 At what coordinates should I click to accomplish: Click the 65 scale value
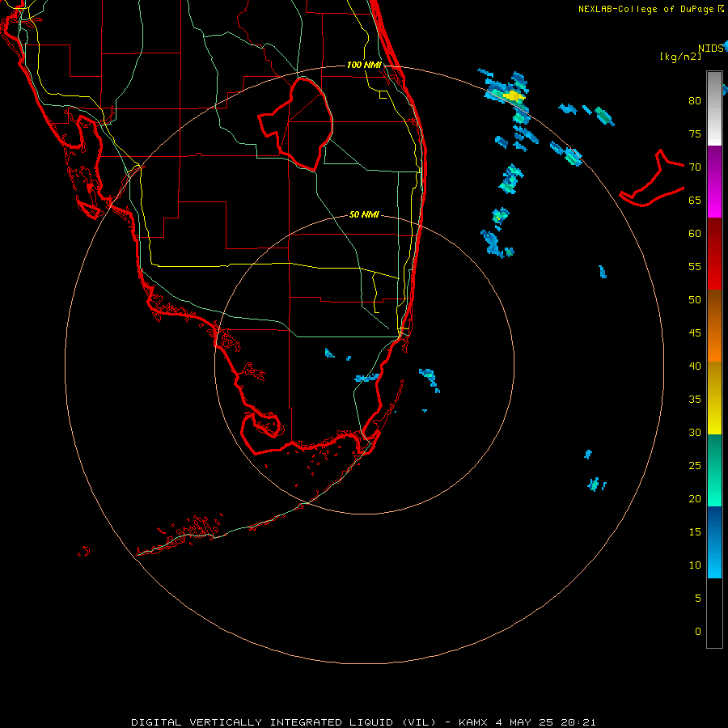[x=695, y=200]
